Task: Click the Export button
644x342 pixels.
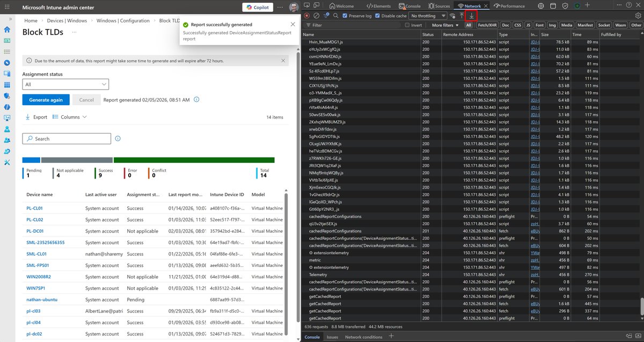Action: (36, 117)
